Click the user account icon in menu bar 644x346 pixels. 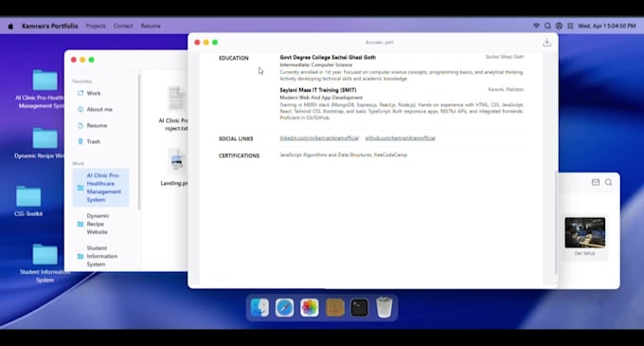click(559, 26)
